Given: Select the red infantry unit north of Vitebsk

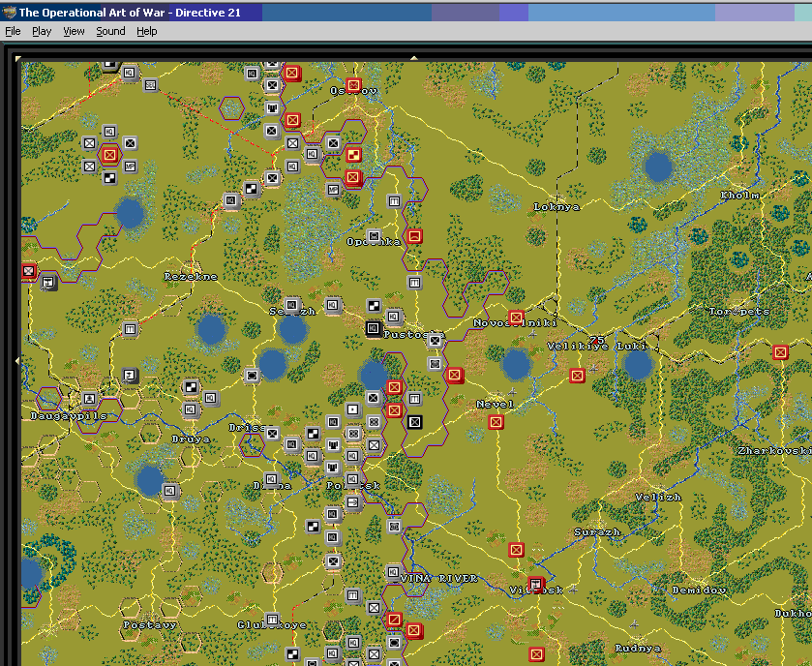Looking at the screenshot, I should tap(516, 550).
